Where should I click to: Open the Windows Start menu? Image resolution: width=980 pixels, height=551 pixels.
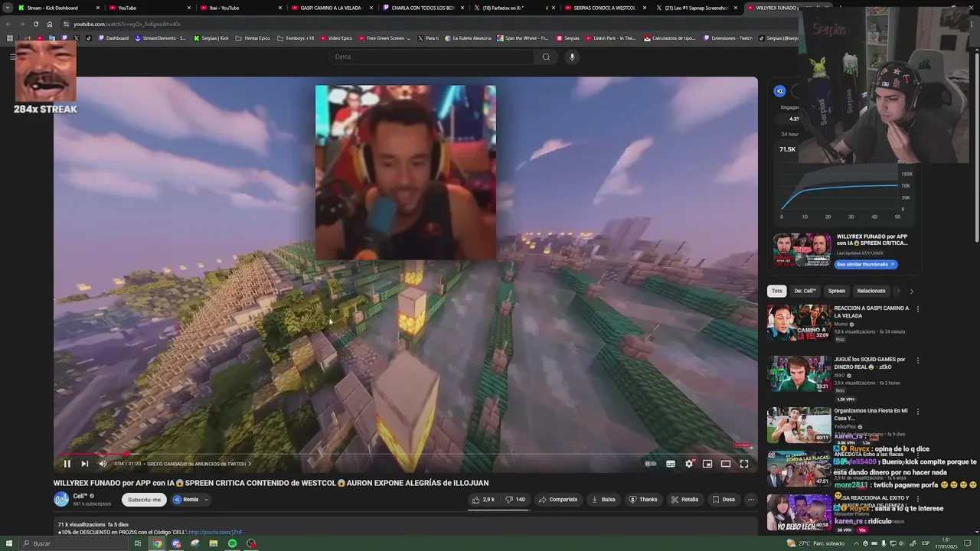pyautogui.click(x=9, y=543)
